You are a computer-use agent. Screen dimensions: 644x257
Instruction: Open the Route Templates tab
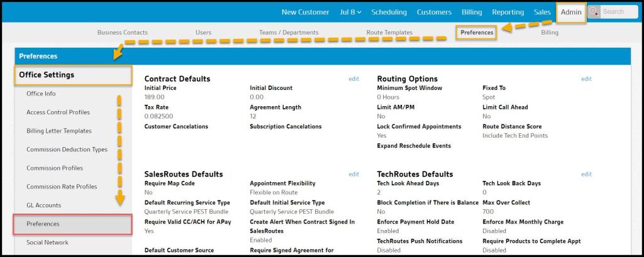pyautogui.click(x=389, y=32)
